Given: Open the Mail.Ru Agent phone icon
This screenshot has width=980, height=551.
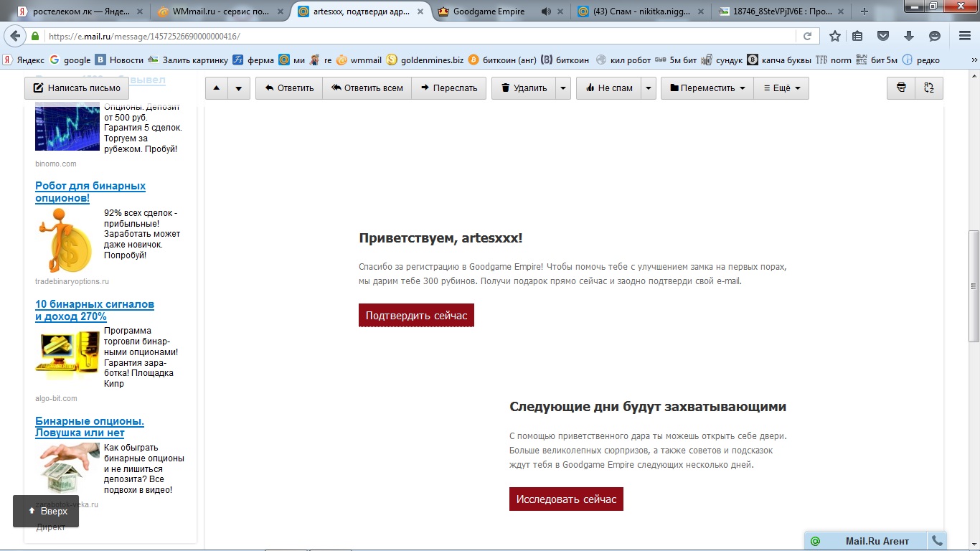Looking at the screenshot, I should click(936, 541).
